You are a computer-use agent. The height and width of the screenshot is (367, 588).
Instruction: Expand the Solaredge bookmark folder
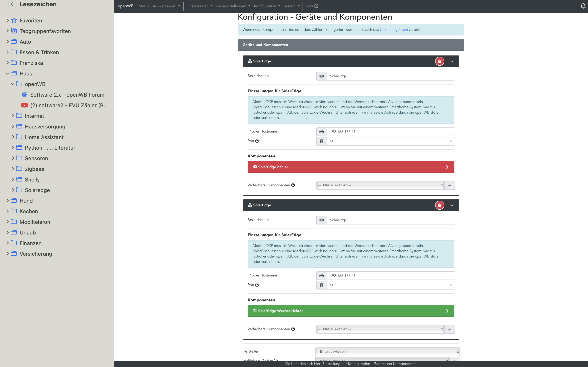click(x=13, y=190)
